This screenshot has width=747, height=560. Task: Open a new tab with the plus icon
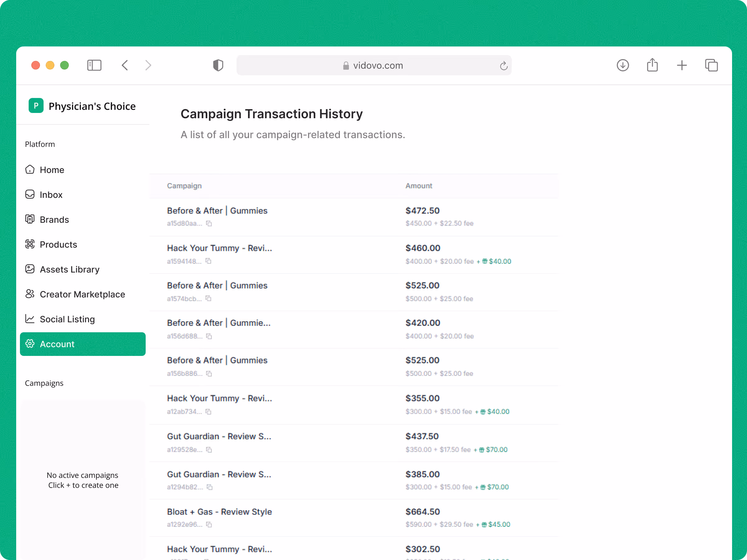point(682,65)
